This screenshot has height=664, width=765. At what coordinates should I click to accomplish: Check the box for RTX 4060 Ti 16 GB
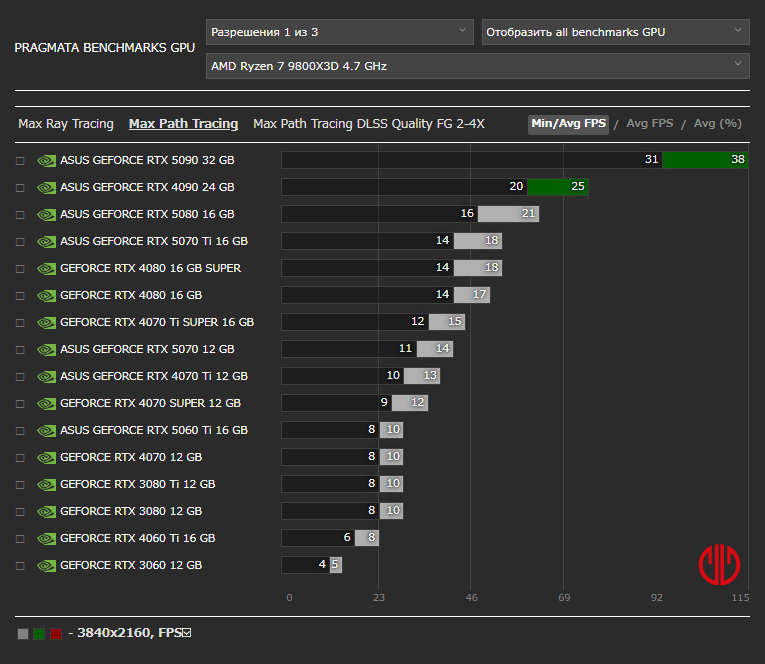[20, 538]
